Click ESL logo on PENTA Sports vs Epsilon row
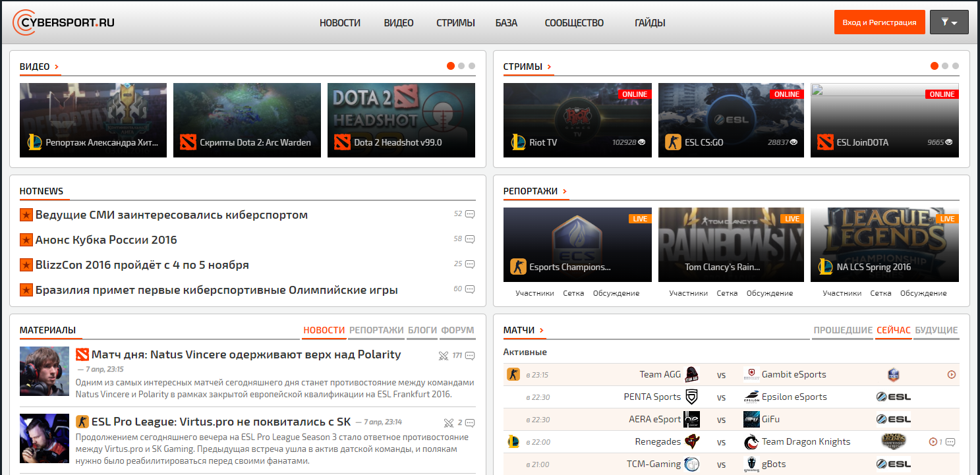This screenshot has width=980, height=475. tap(893, 397)
